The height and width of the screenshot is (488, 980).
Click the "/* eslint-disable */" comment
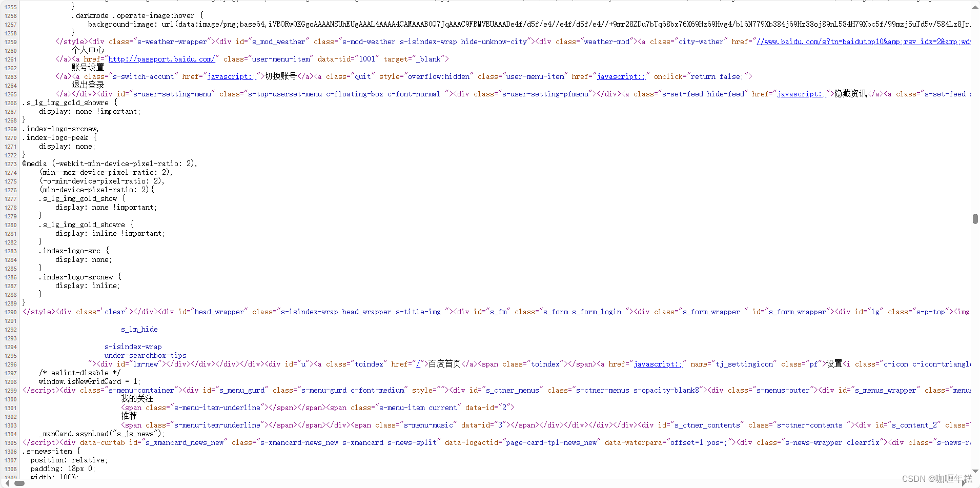(x=79, y=373)
